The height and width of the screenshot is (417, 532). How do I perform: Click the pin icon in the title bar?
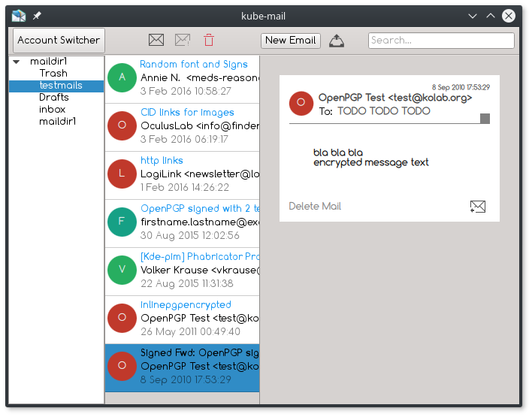tap(37, 15)
